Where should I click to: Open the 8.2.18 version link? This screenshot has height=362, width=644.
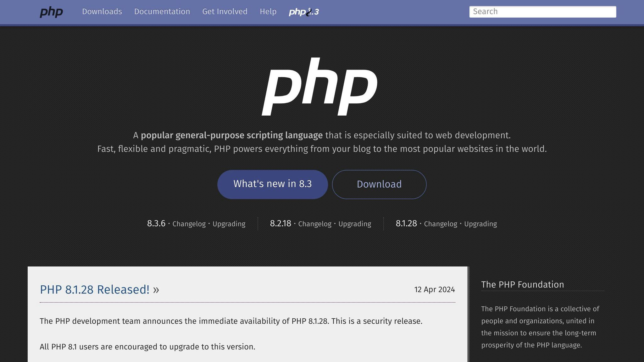click(x=280, y=223)
